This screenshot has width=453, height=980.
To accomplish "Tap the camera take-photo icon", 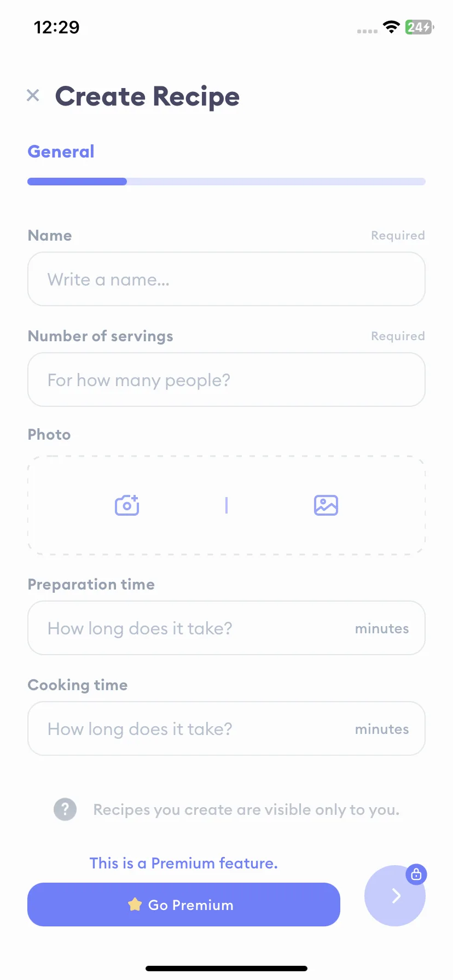I will [127, 505].
